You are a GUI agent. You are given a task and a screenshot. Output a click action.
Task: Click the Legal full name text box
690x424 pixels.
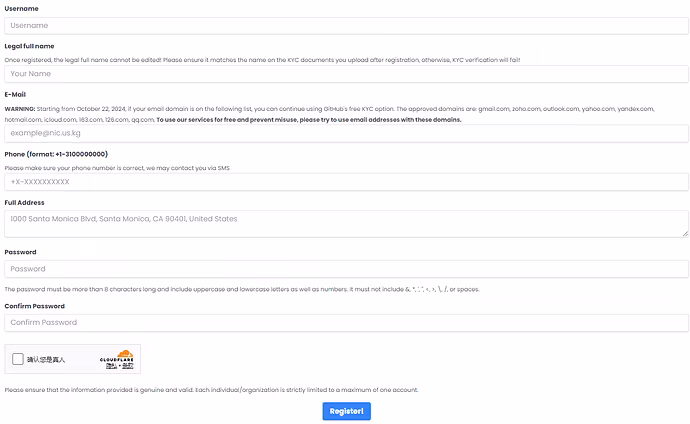[346, 74]
